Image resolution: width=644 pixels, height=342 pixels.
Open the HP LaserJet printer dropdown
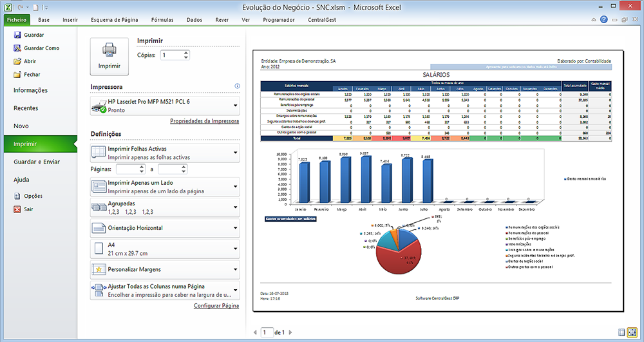(165, 106)
